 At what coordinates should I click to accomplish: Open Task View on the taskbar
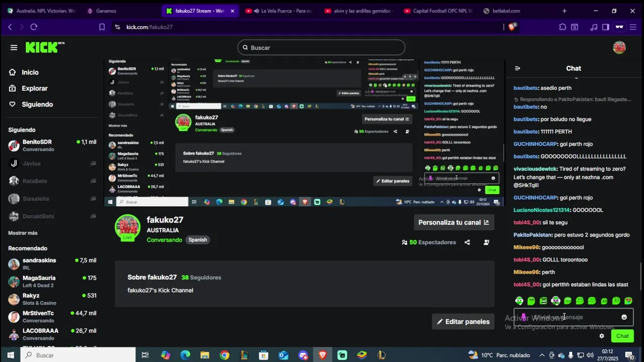[x=145, y=355]
